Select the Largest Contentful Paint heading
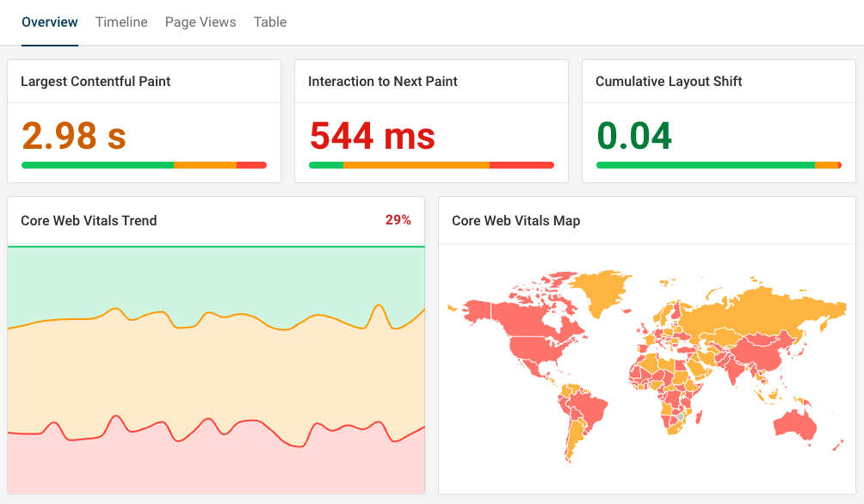The width and height of the screenshot is (864, 504). (96, 82)
